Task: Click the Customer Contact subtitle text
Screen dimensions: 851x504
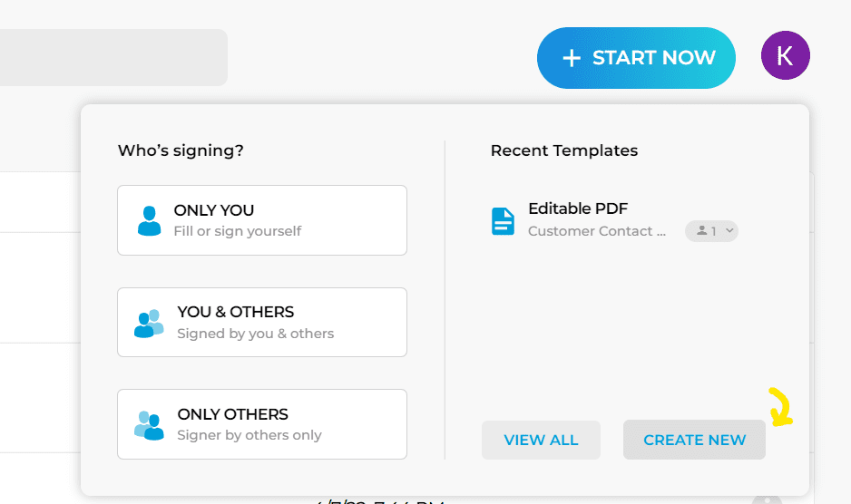Action: [597, 231]
